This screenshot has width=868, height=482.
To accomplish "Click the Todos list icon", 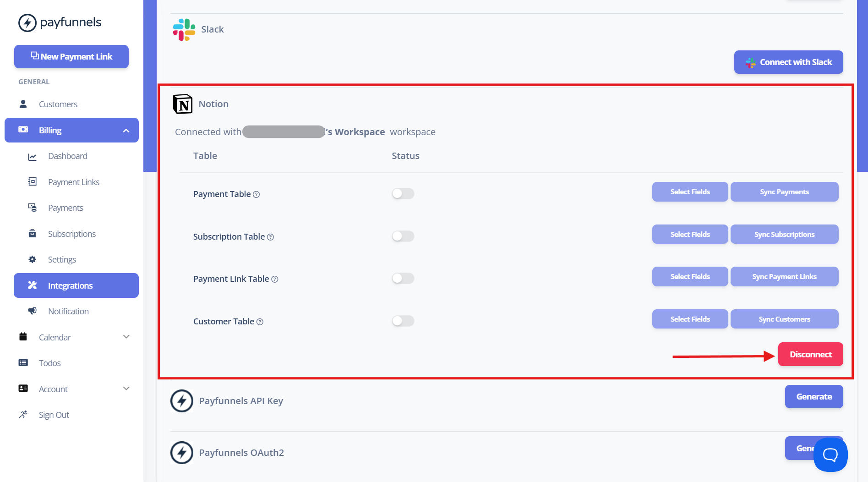I will 23,362.
